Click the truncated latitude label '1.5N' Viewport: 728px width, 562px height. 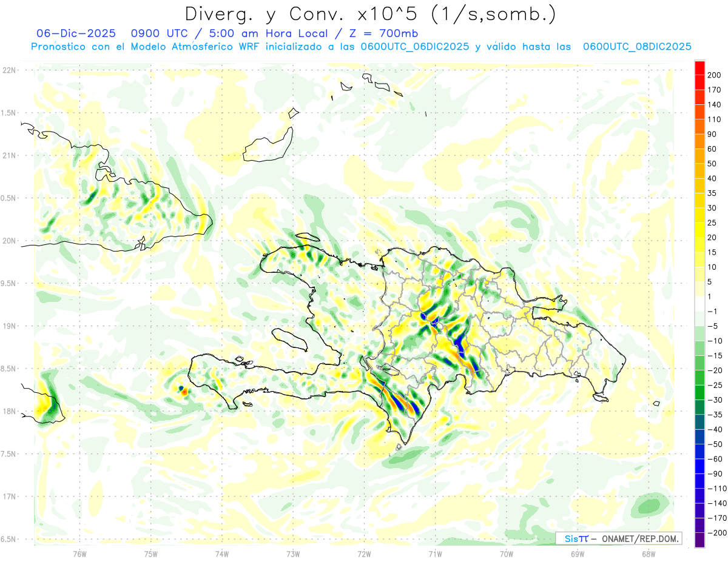8,113
